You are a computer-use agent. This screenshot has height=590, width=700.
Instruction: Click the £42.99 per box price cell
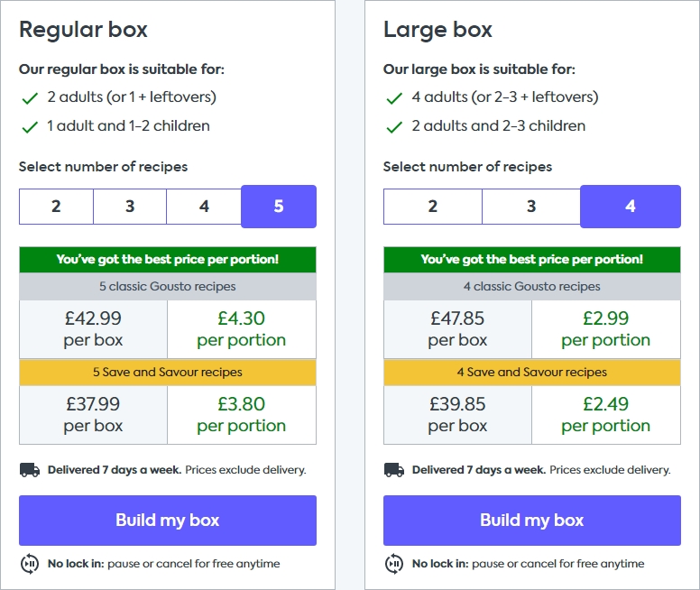coord(93,329)
